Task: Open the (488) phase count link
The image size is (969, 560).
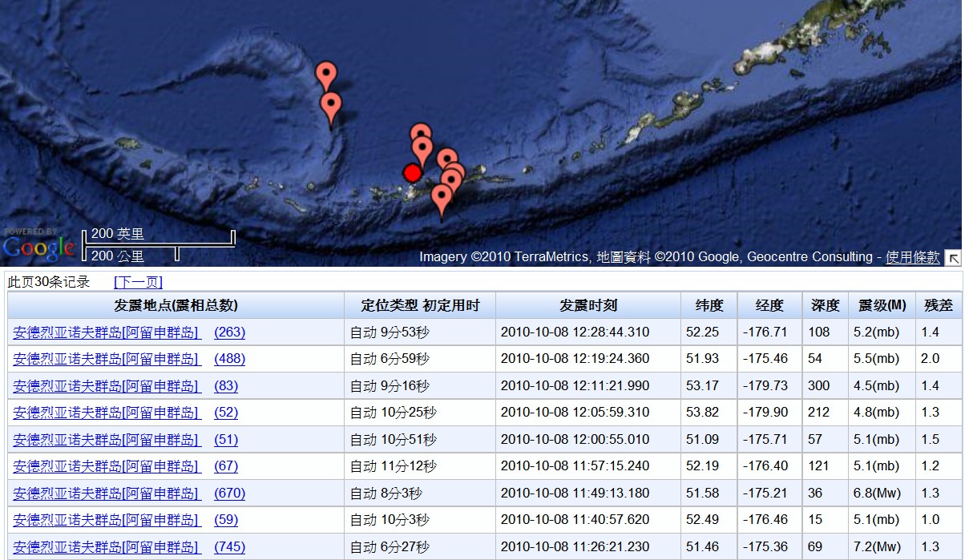Action: 229,359
